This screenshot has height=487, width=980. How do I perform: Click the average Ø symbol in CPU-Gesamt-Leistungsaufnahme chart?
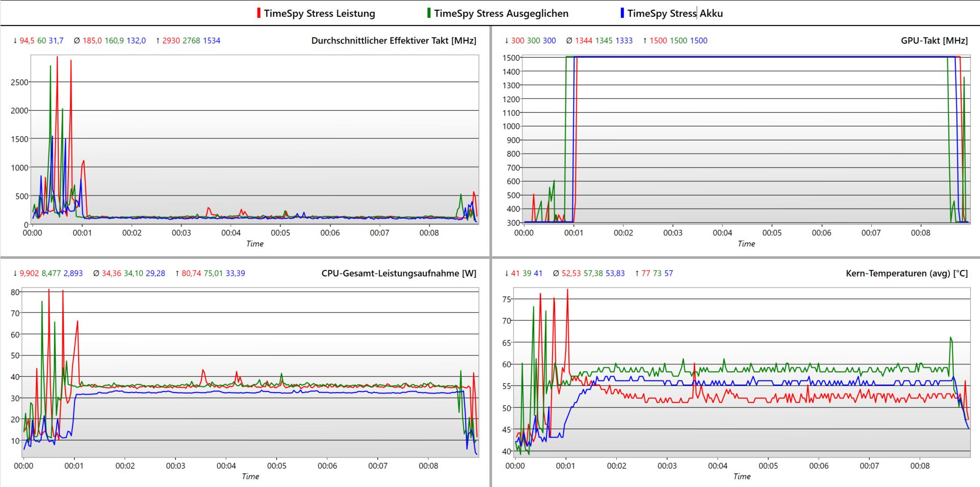(96, 274)
